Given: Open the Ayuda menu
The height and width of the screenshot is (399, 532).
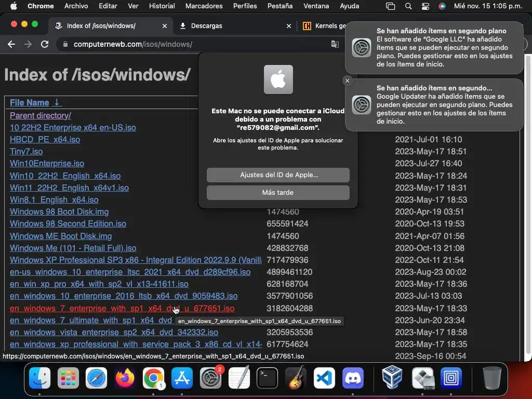Looking at the screenshot, I should [x=350, y=6].
